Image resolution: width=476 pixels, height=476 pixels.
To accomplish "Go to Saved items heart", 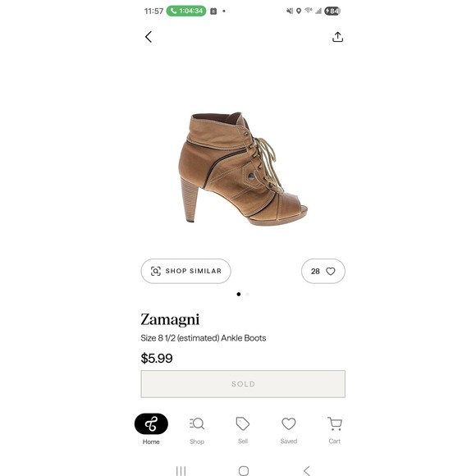I will pos(288,431).
